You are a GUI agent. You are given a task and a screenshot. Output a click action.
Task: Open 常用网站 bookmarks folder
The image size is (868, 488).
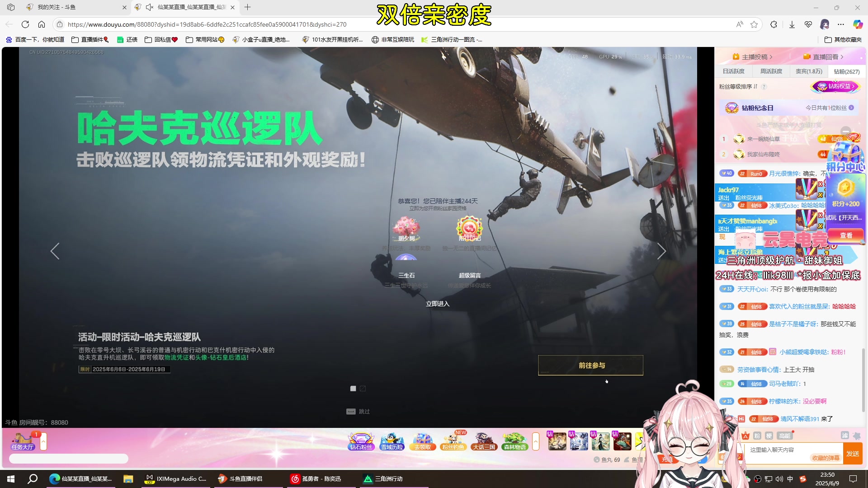205,40
